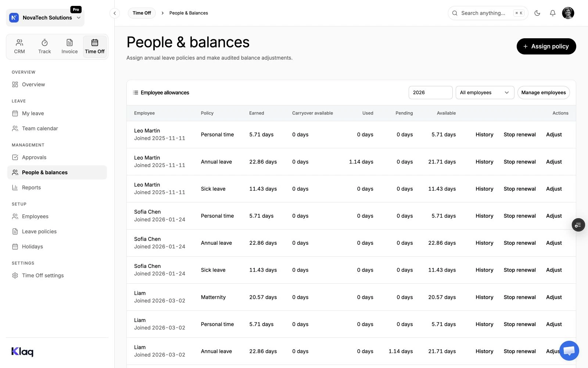Screen dimensions: 588x368
Task: Open the CRM module tab
Action: click(19, 46)
